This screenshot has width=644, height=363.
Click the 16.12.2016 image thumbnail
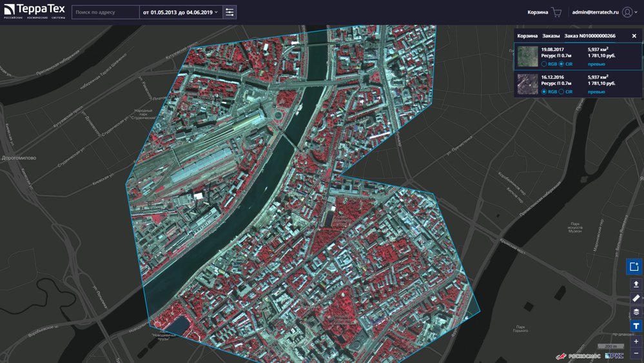(527, 84)
